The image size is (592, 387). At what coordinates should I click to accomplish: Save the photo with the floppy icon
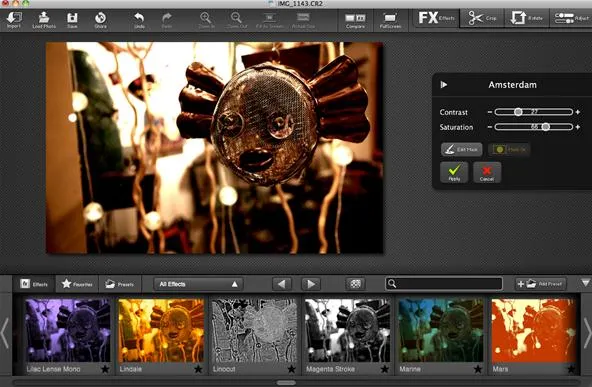coord(72,20)
